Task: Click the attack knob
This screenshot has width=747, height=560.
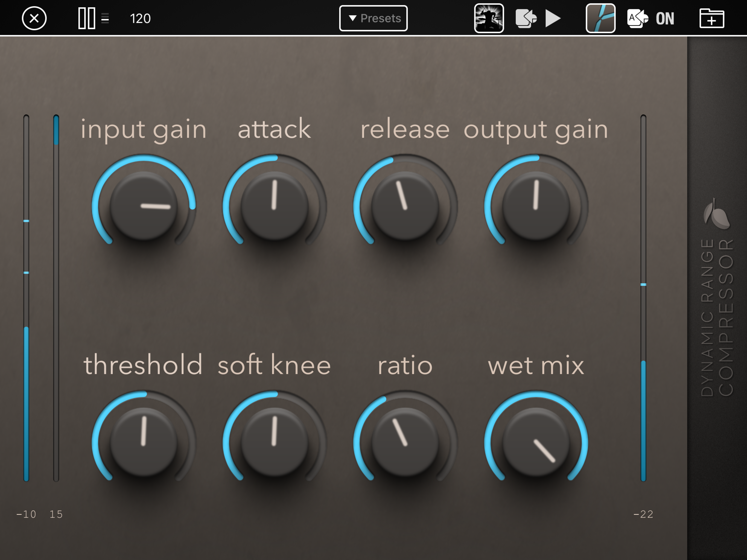Action: pyautogui.click(x=275, y=205)
